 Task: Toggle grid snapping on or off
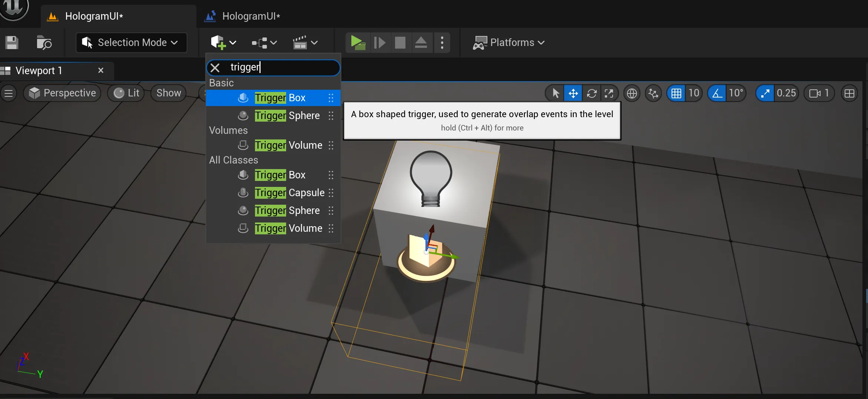coord(676,93)
